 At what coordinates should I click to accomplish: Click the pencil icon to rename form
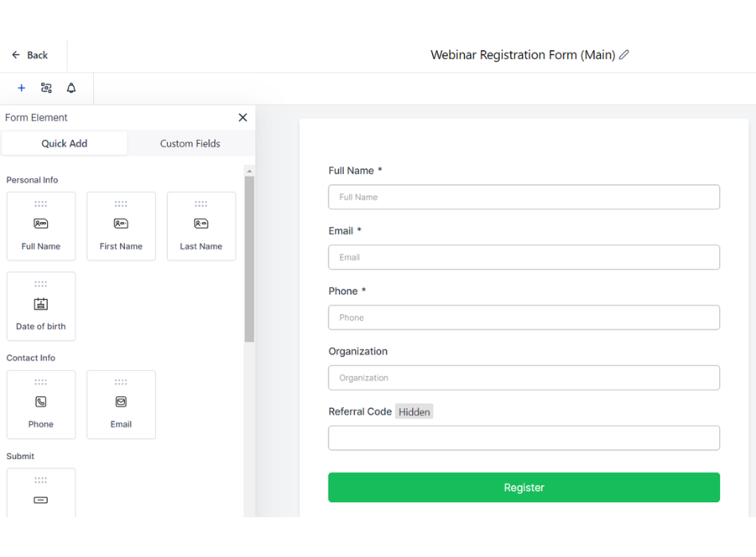[x=624, y=55]
